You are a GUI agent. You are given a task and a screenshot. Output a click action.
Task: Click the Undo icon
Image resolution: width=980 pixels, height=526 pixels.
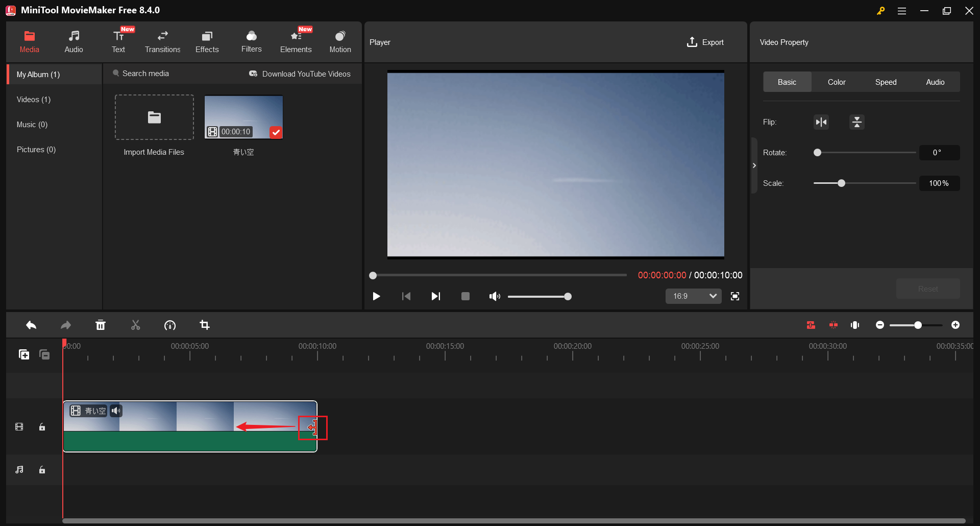click(31, 325)
